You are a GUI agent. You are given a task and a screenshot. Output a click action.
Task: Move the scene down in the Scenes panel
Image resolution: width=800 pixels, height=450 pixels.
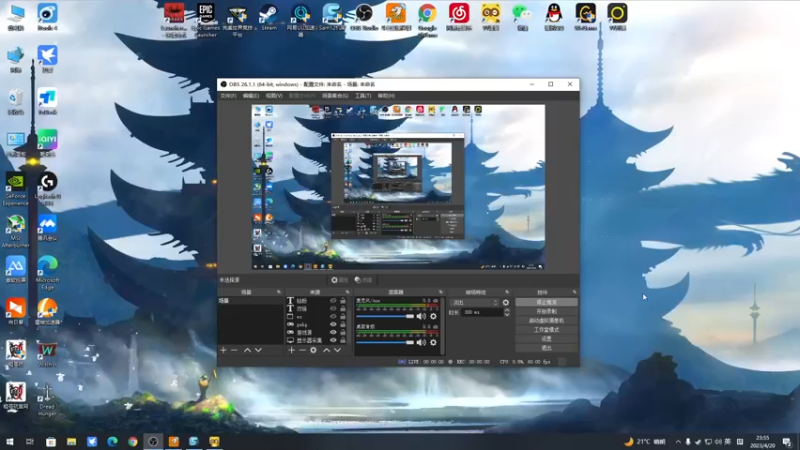(258, 351)
